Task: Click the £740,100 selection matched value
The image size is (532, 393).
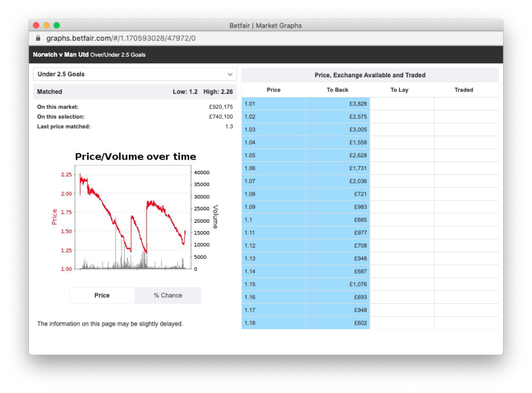Action: (221, 116)
